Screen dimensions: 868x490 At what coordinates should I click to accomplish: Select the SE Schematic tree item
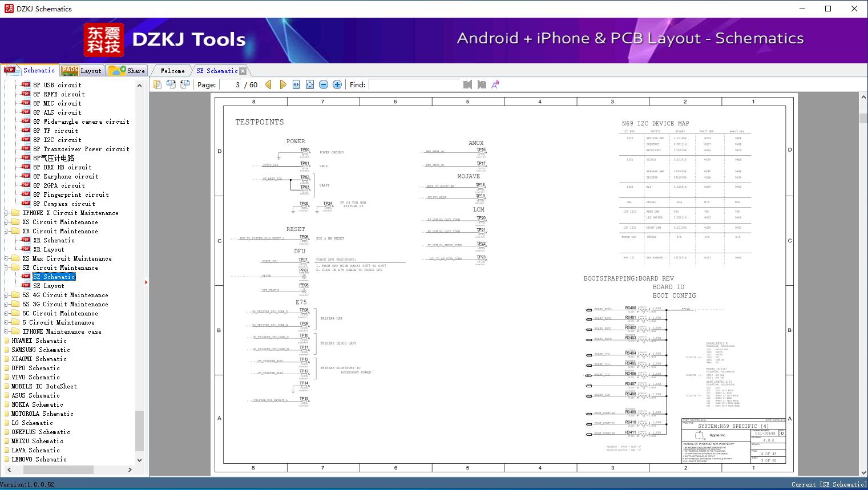[x=54, y=277]
